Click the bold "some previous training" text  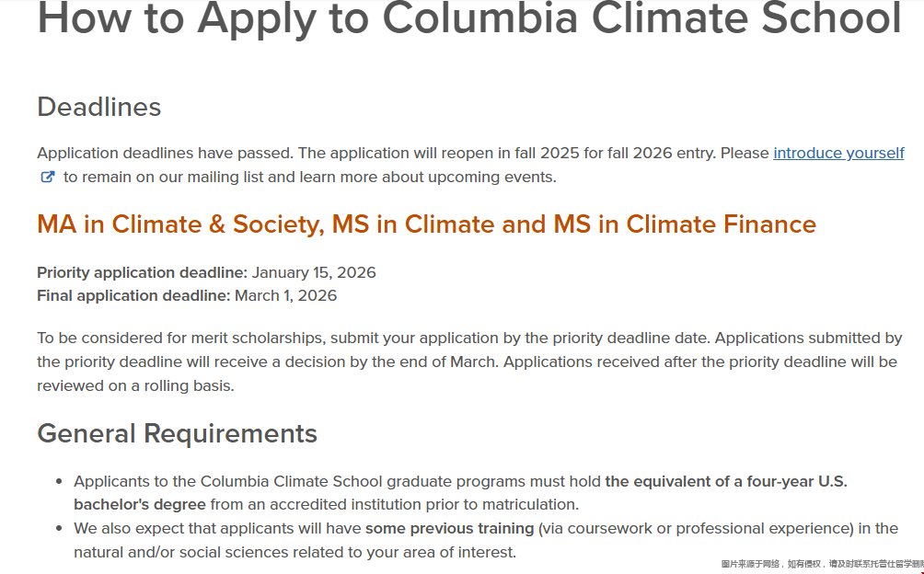pos(449,528)
